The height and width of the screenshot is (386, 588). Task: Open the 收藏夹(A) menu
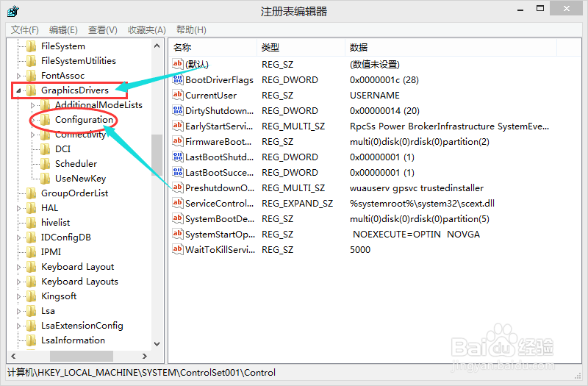click(x=146, y=29)
